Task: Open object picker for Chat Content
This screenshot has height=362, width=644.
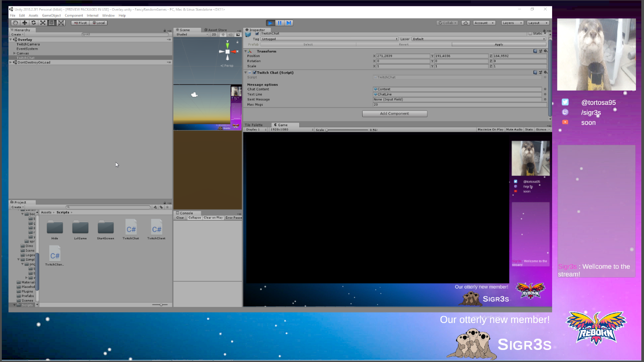Action: (545, 89)
